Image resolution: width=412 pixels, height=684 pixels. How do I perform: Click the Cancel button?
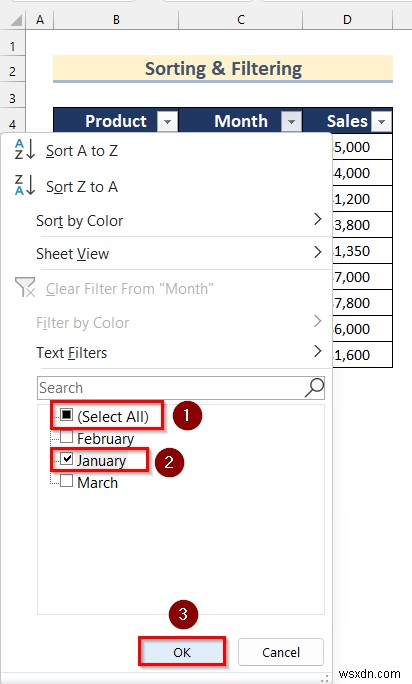pos(281,652)
